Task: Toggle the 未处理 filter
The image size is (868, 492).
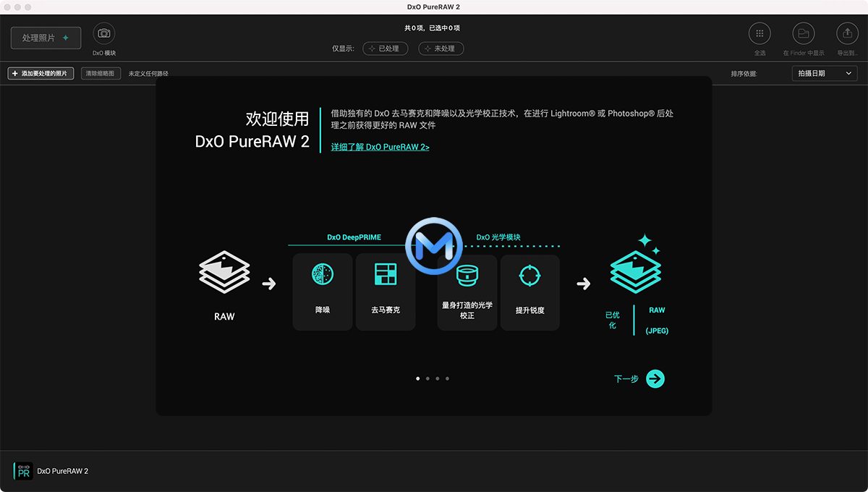Action: pos(441,48)
